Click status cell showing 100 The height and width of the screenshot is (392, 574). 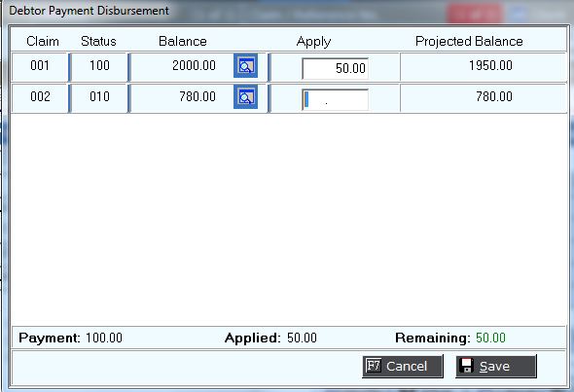pyautogui.click(x=99, y=66)
